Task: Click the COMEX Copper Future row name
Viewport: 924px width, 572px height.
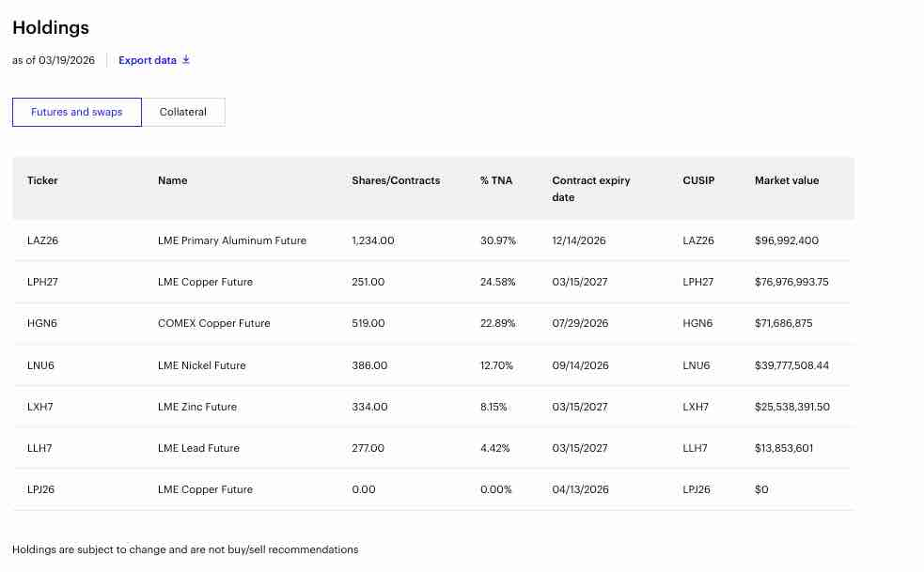Action: [x=213, y=323]
